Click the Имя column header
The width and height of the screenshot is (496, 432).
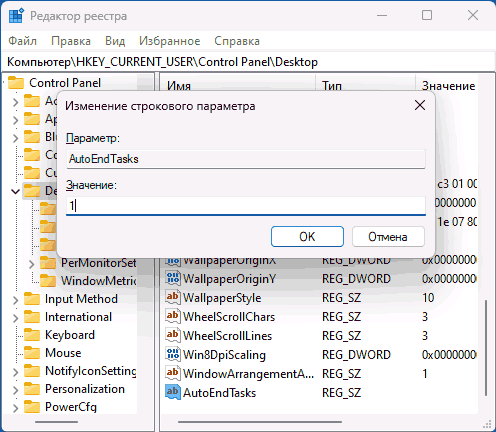(238, 83)
